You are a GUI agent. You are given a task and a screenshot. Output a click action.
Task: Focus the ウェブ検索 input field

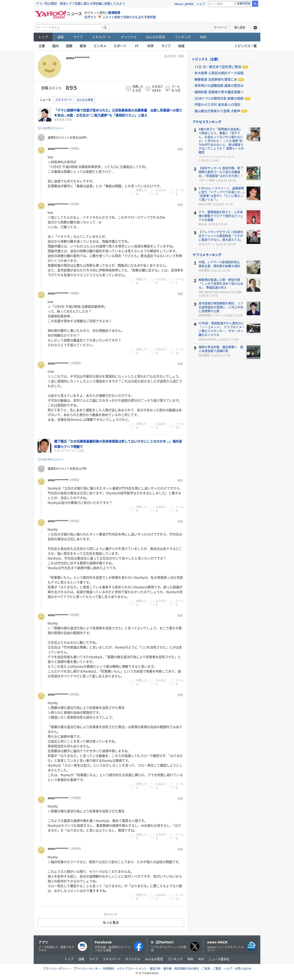(x=220, y=4)
